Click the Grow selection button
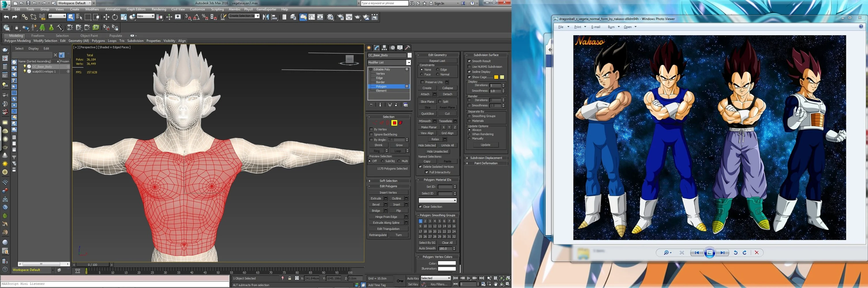 point(399,145)
